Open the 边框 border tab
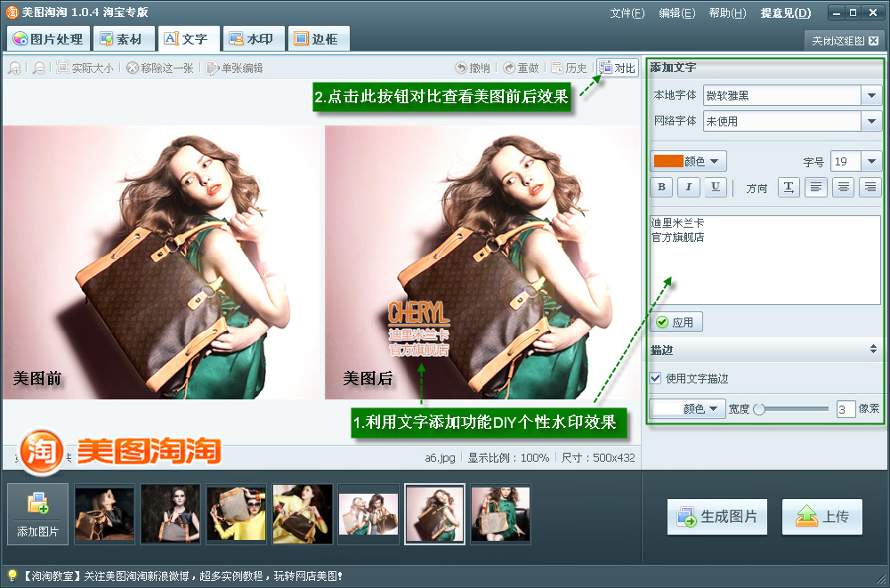The height and width of the screenshot is (588, 890). point(318,38)
